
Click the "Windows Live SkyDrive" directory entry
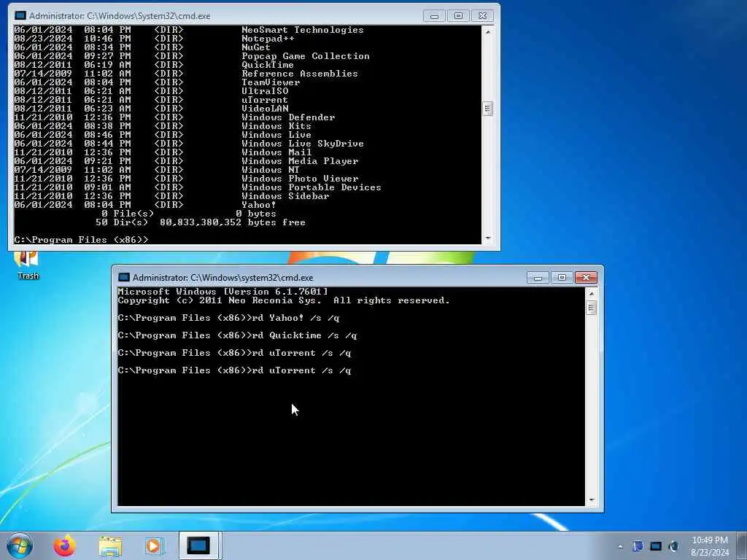(x=303, y=144)
